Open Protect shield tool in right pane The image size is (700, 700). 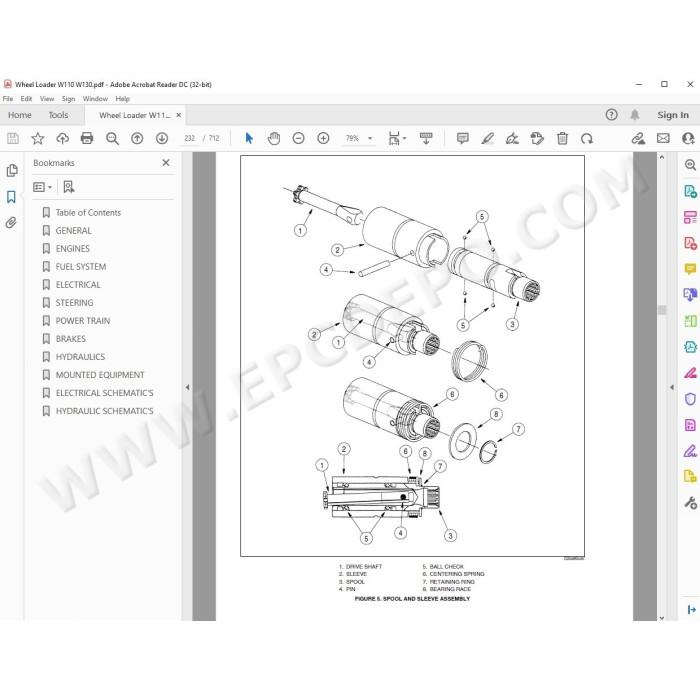[x=690, y=399]
